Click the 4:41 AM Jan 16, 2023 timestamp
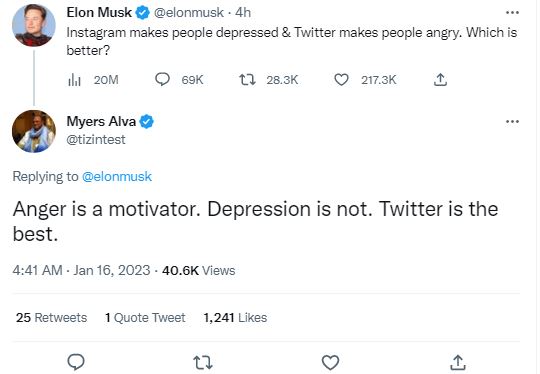This screenshot has width=540, height=374. click(81, 270)
